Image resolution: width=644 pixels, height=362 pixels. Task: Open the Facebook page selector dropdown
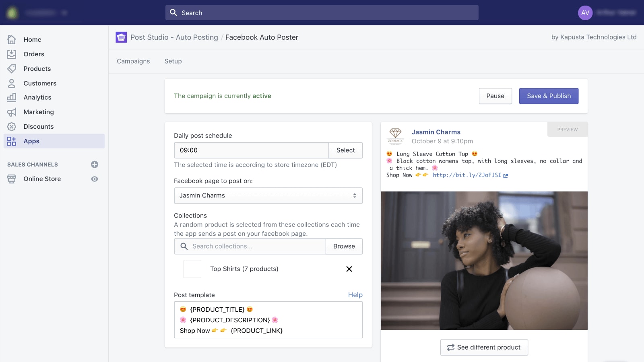(x=268, y=195)
